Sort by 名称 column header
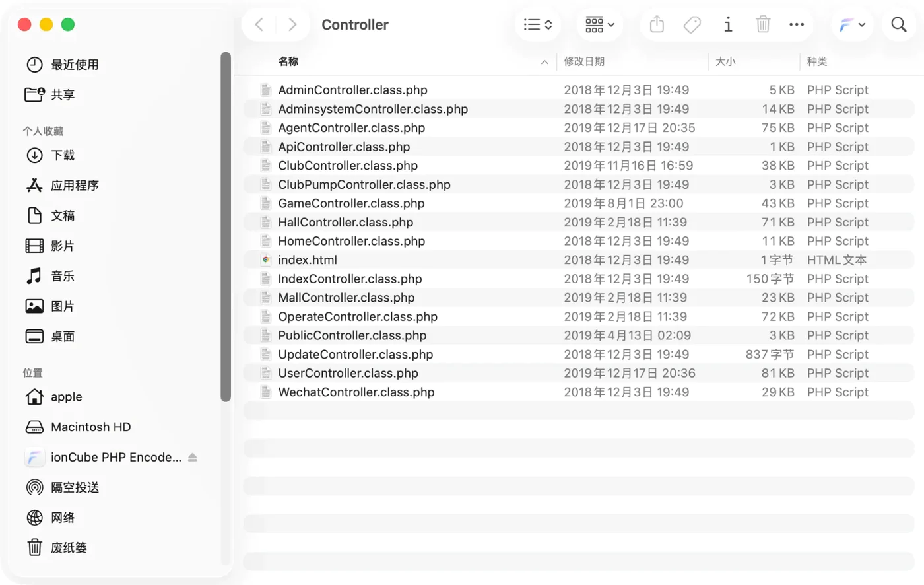 click(x=288, y=61)
